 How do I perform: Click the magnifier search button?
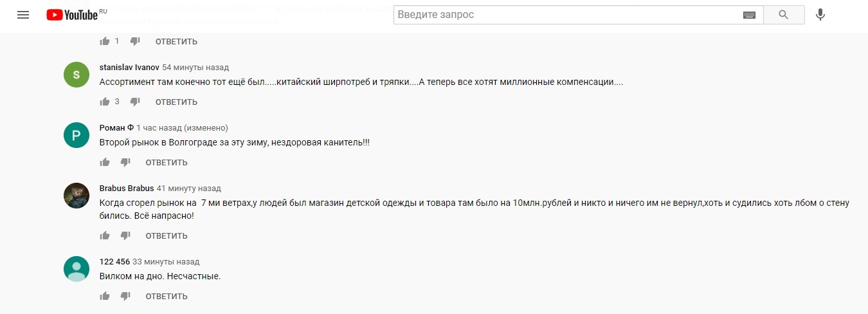coord(783,15)
